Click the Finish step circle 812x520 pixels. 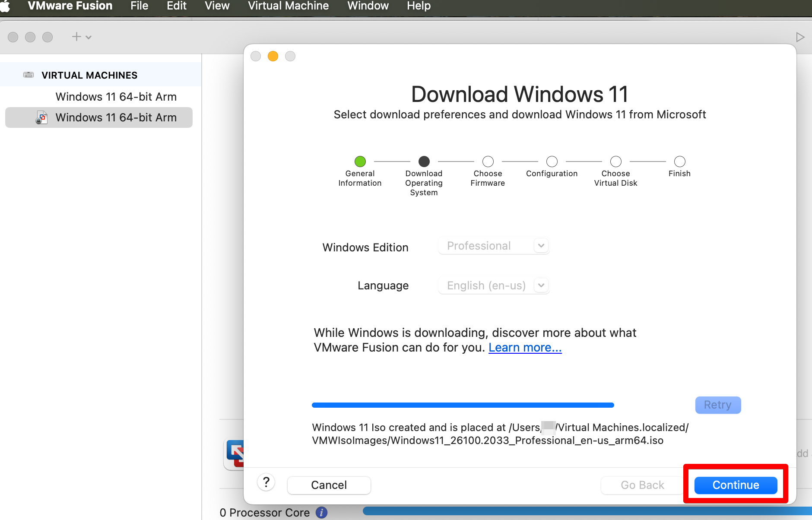(x=680, y=162)
